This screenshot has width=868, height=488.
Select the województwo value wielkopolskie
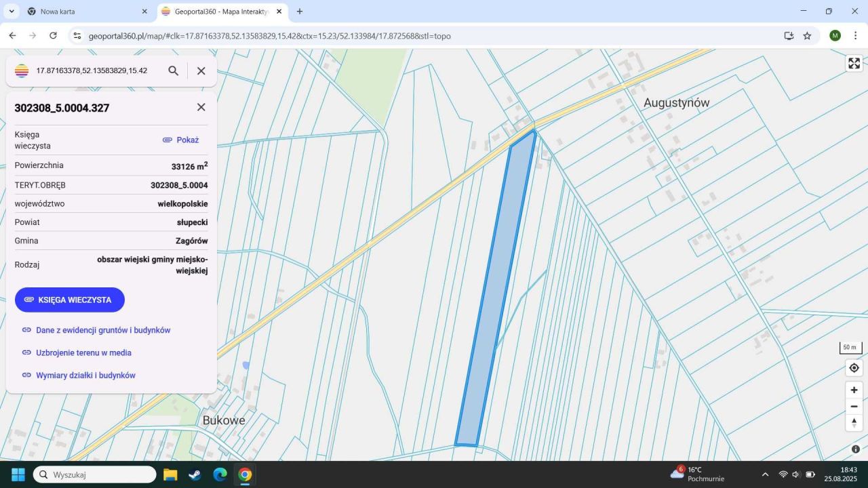(183, 203)
